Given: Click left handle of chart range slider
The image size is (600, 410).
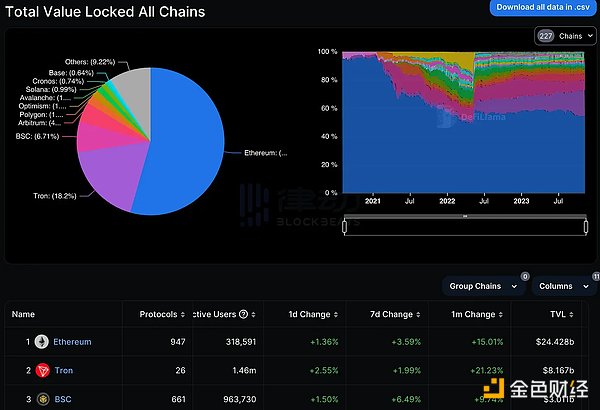Looking at the screenshot, I should [x=344, y=224].
